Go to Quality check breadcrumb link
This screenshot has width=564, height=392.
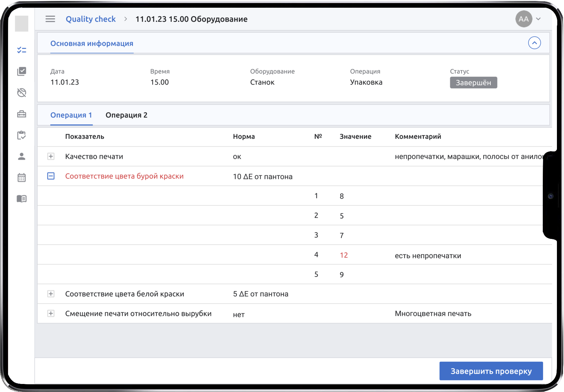click(90, 19)
